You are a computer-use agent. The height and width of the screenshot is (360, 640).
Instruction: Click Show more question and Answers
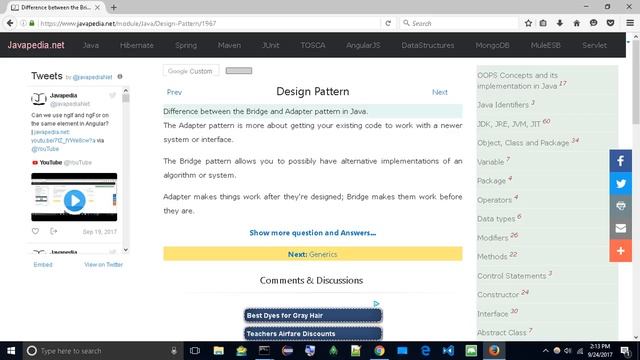tap(313, 233)
